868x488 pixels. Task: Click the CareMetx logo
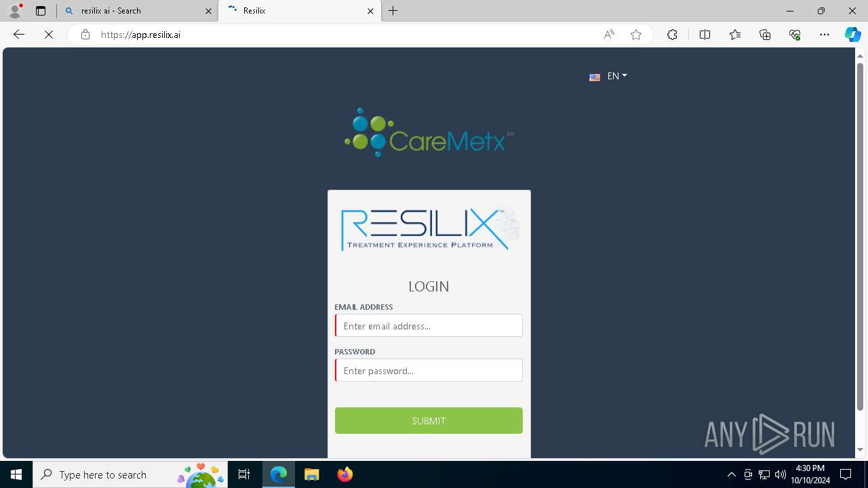tap(429, 133)
